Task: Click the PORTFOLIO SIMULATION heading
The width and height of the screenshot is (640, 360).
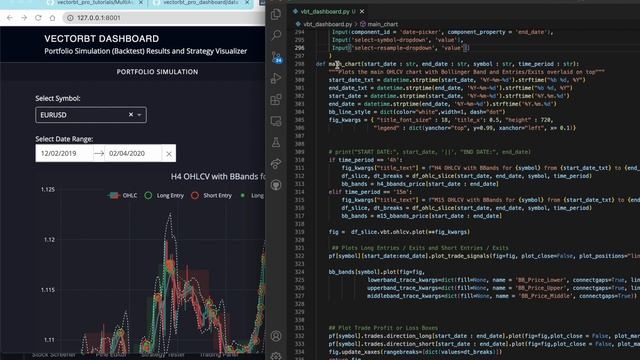Action: click(x=157, y=72)
